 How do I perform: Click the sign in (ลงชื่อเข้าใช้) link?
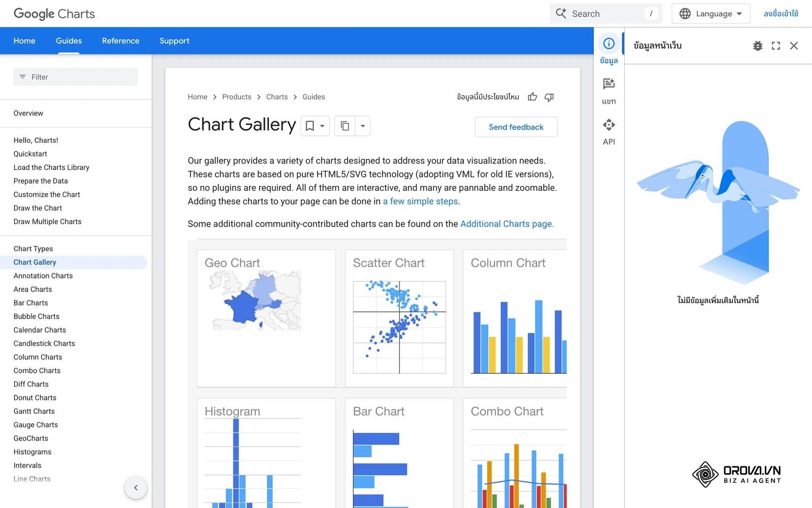(x=781, y=14)
